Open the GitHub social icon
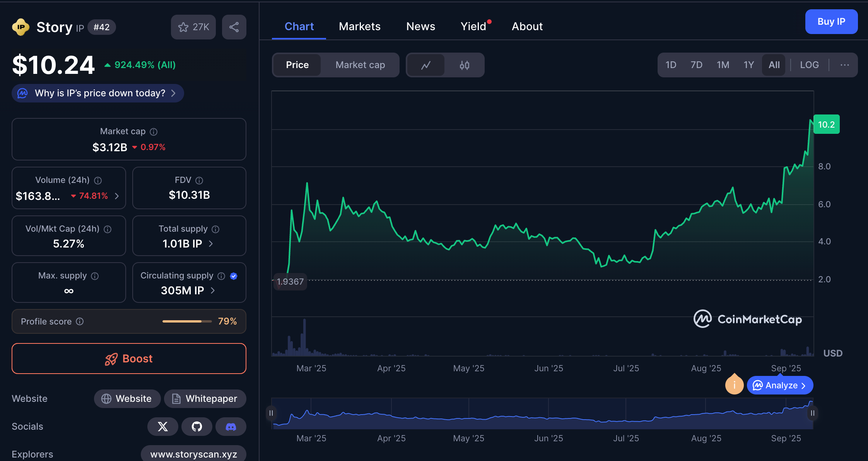Viewport: 868px width, 461px height. click(197, 427)
